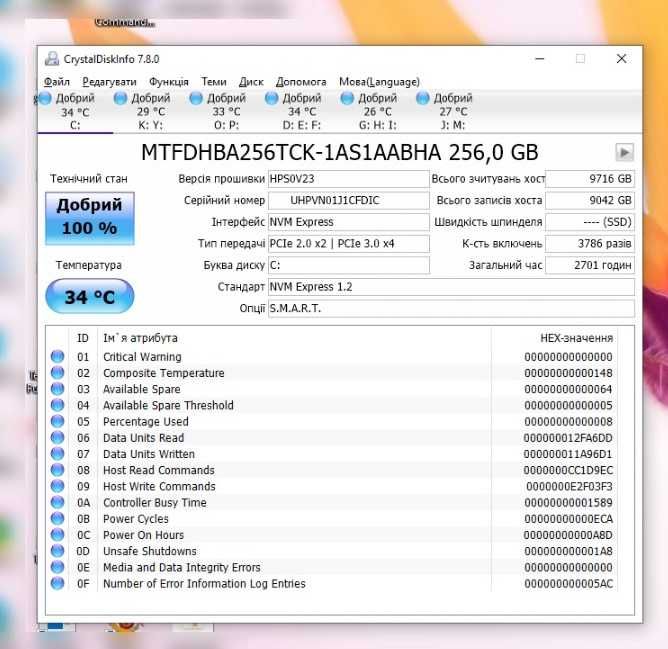The height and width of the screenshot is (649, 668).
Task: Click status icon for Unsafe Shutdowns row
Action: [x=58, y=551]
